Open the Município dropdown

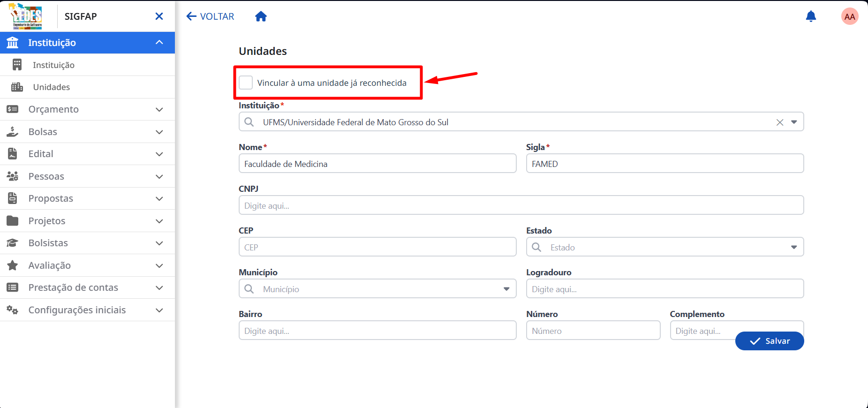pyautogui.click(x=377, y=289)
